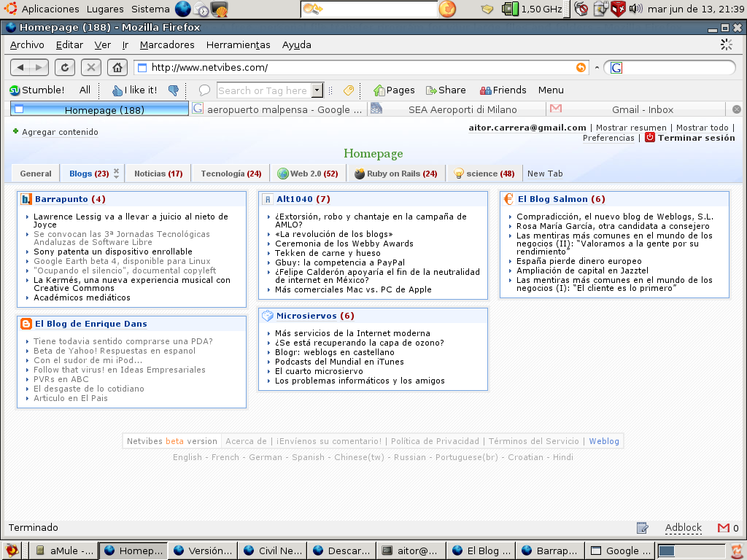
Task: Select the Noticias (17) Netvibes tab
Action: click(158, 174)
